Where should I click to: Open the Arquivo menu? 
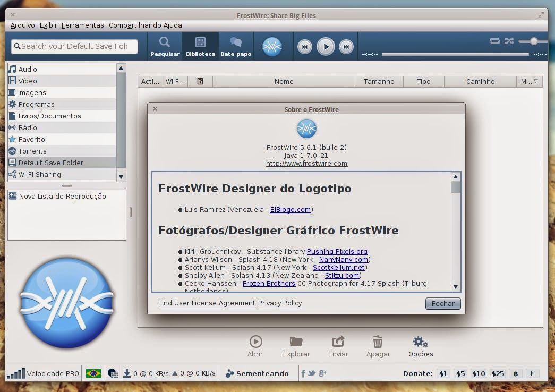pyautogui.click(x=23, y=25)
